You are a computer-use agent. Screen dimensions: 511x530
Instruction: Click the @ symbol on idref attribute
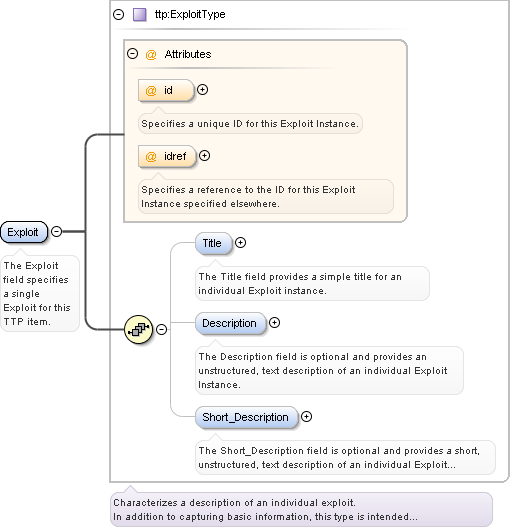[151, 156]
